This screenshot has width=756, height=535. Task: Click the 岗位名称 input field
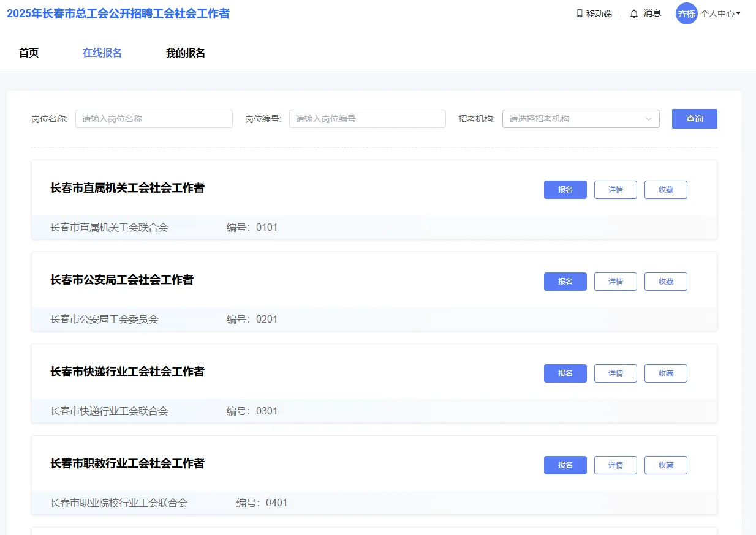(x=153, y=119)
